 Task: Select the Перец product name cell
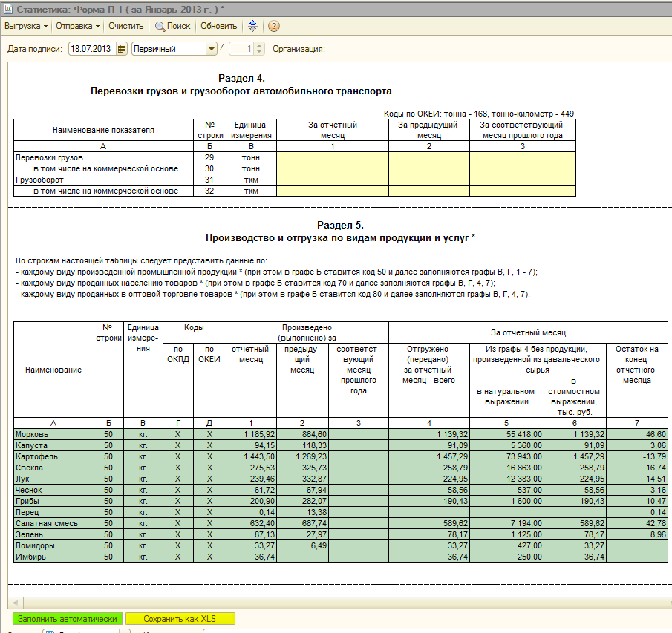(x=54, y=512)
